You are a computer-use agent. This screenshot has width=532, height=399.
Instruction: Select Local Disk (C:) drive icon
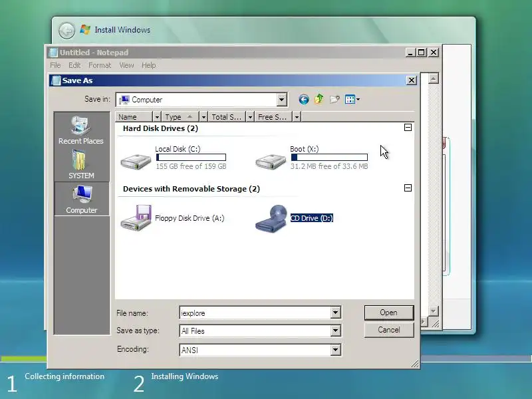(x=136, y=162)
